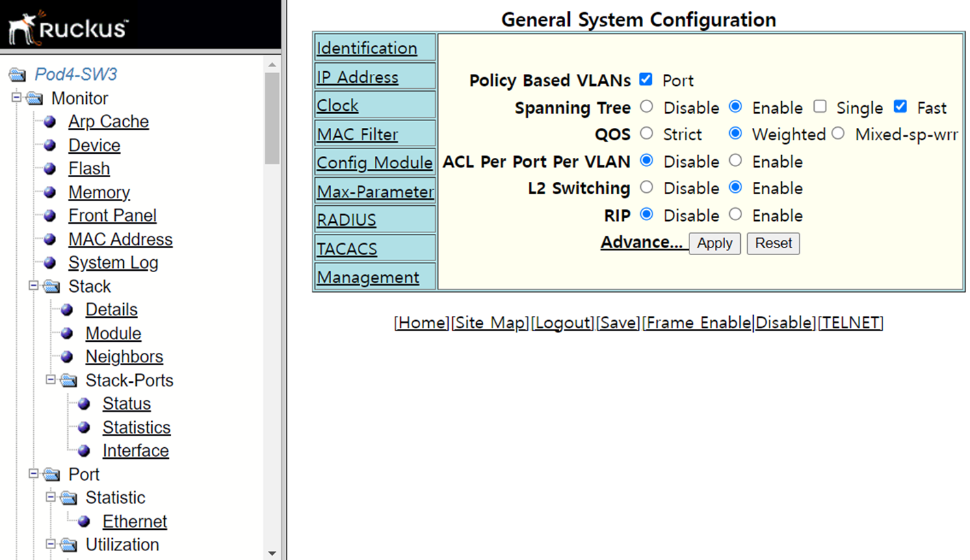Click the Monitor folder icon
Image resolution: width=970 pixels, height=560 pixels.
point(34,98)
